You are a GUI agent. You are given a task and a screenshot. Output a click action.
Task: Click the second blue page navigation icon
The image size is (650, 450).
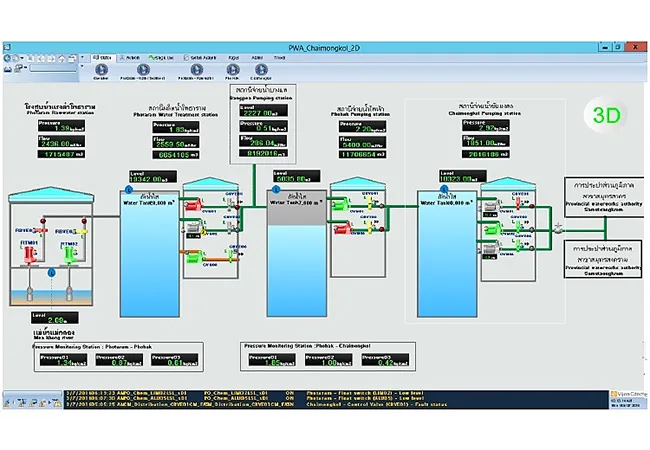[x=143, y=70]
